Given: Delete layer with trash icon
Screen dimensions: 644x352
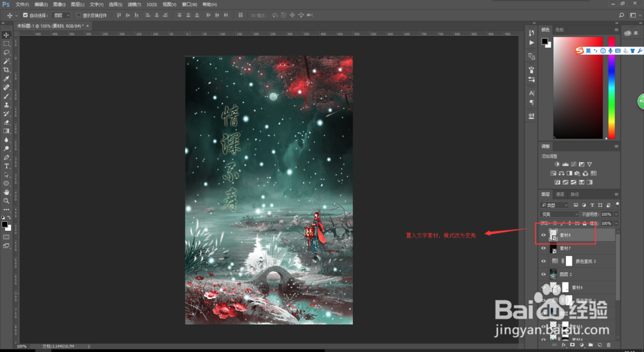Looking at the screenshot, I should coord(609,345).
